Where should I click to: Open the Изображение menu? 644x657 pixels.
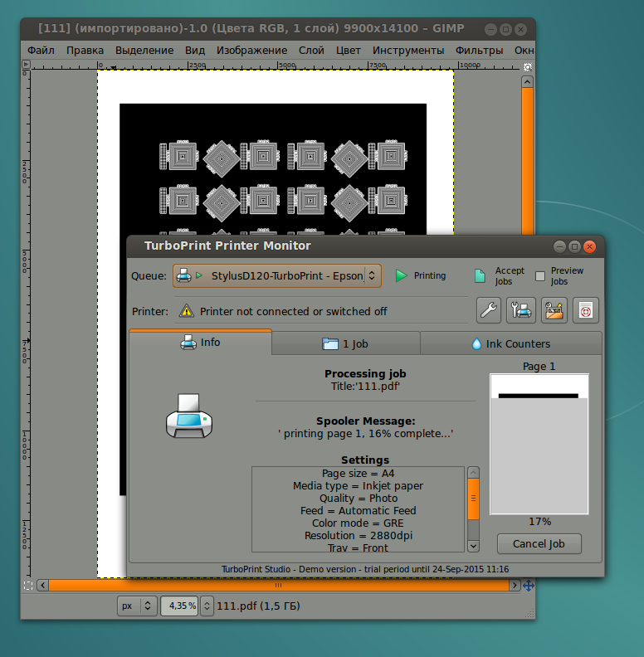point(252,51)
